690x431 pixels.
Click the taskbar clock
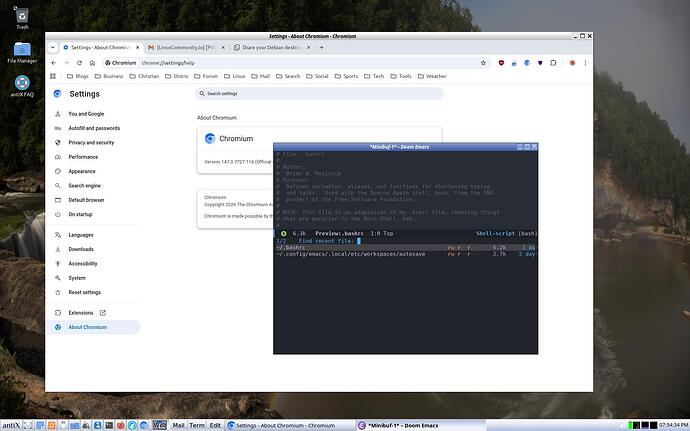(674, 425)
